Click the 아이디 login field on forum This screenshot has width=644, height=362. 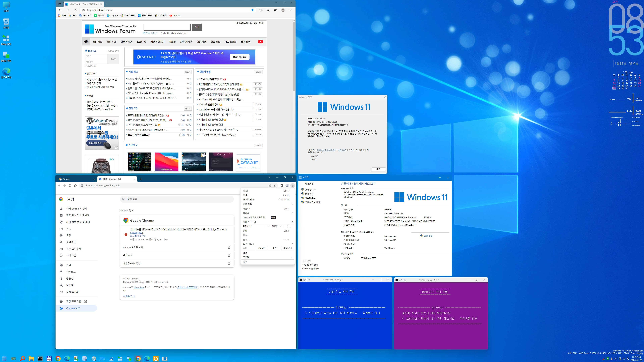coord(96,56)
